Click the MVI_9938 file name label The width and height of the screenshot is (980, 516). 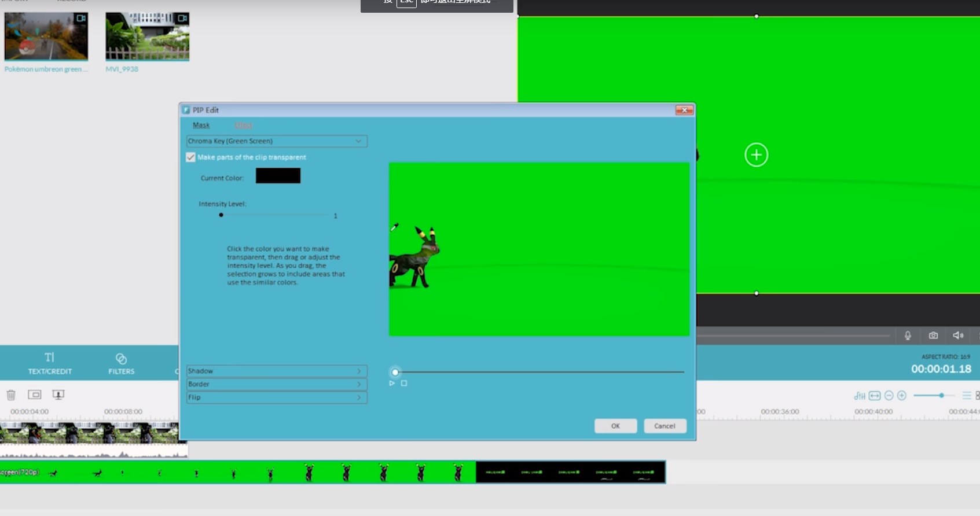tap(122, 69)
